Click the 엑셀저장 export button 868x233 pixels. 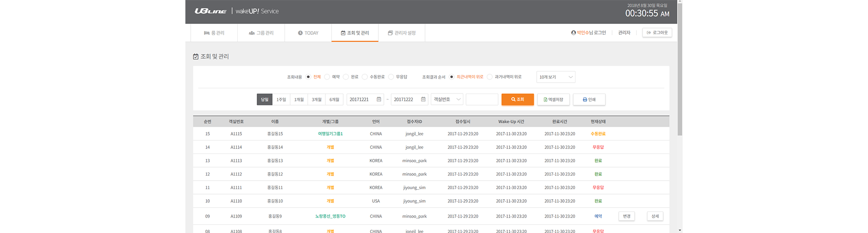point(553,99)
